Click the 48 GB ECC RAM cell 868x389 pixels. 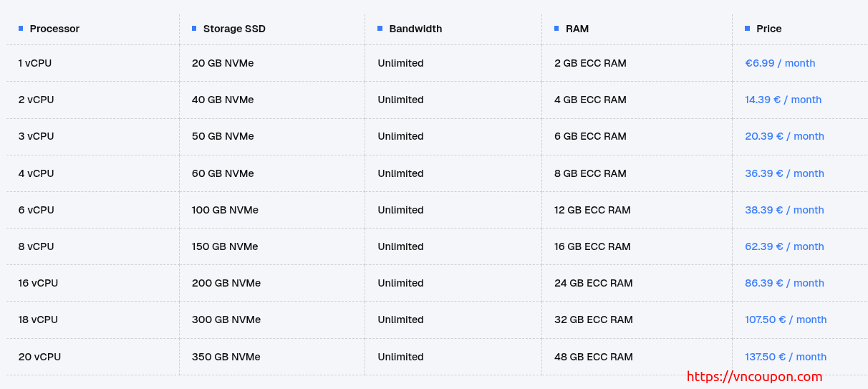(x=593, y=357)
